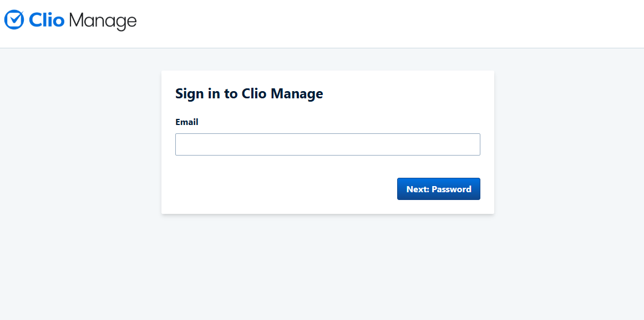Click the word "Next:" on the blue button
Viewport: 644px width, 320px height.
418,189
